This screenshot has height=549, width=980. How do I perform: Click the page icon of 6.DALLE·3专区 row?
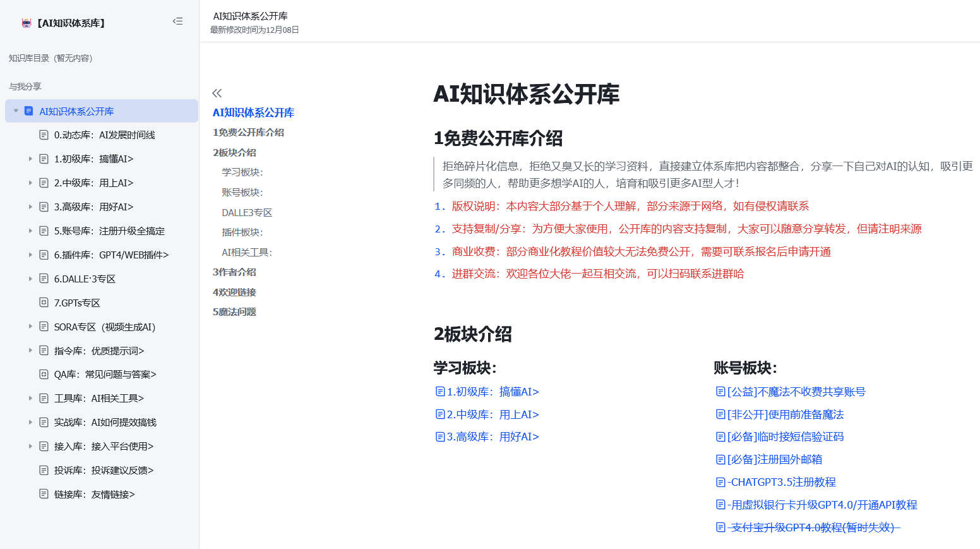pos(44,279)
